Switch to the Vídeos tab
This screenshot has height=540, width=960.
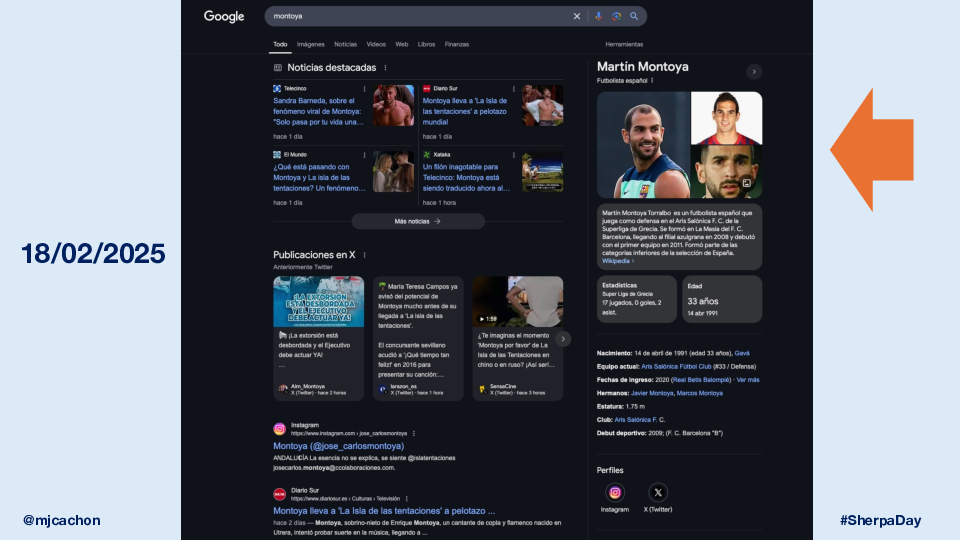[x=376, y=44]
